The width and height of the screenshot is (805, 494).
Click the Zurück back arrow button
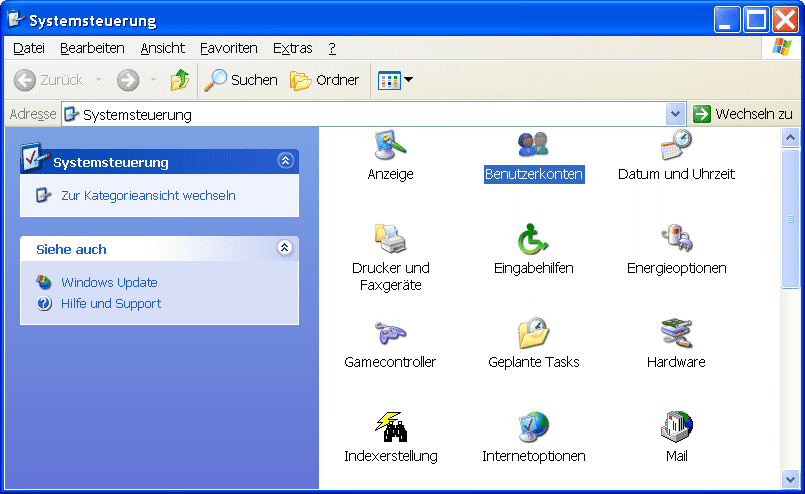[48, 80]
